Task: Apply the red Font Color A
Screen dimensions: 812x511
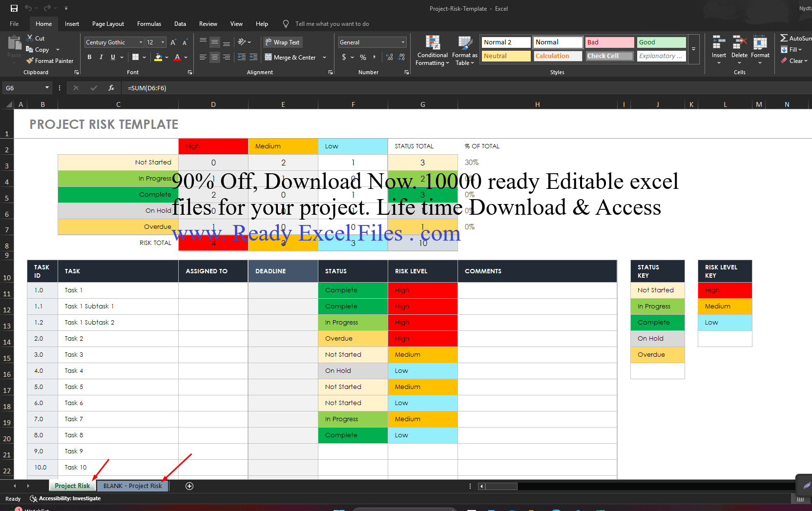Action: (177, 57)
